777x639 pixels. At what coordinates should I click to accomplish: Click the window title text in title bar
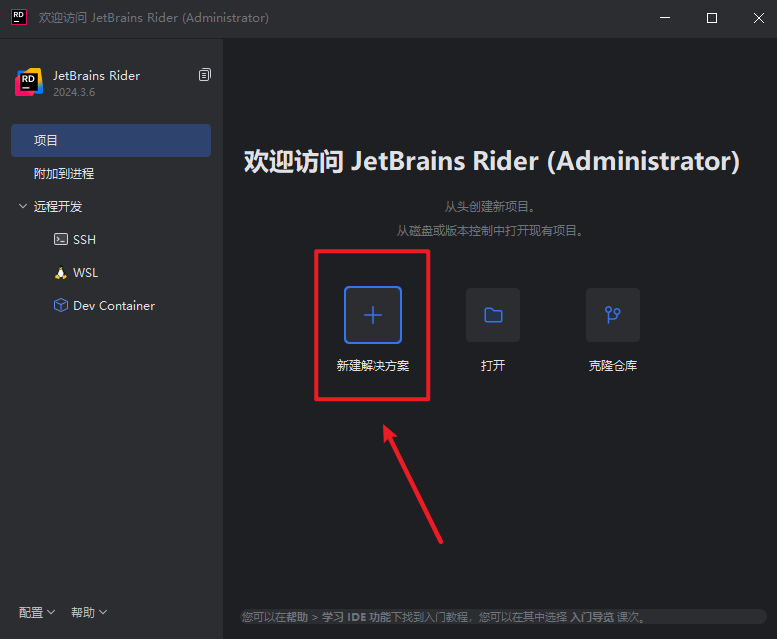point(154,18)
